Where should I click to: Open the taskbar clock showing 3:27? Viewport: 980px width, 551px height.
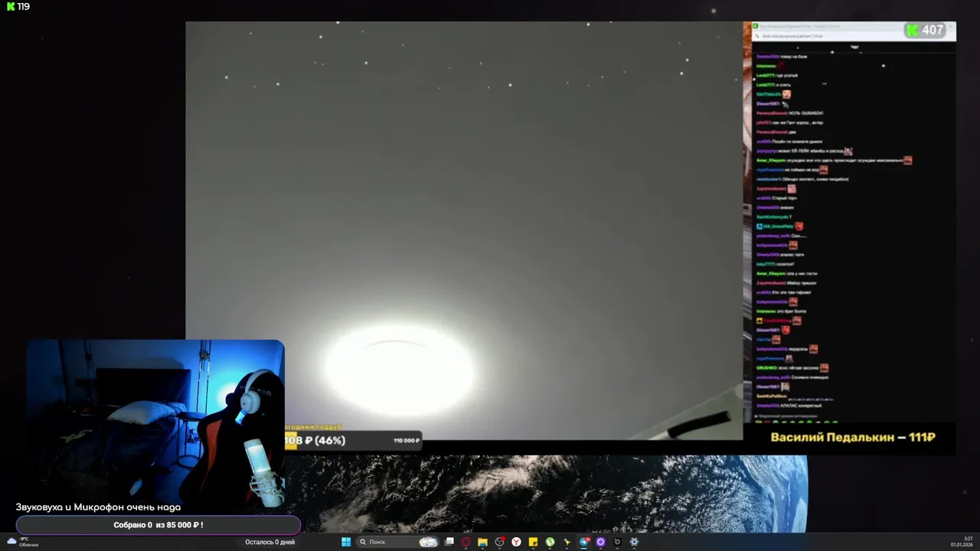(962, 541)
